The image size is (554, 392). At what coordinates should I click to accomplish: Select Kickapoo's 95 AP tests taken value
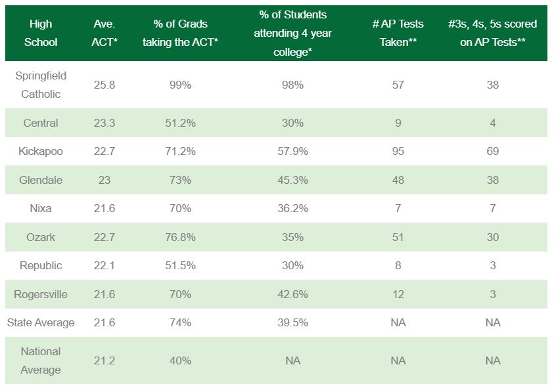[x=398, y=151]
